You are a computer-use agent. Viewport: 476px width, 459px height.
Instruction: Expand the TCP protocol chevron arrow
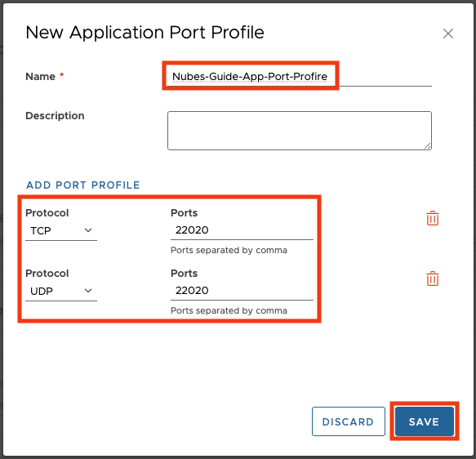pos(88,230)
